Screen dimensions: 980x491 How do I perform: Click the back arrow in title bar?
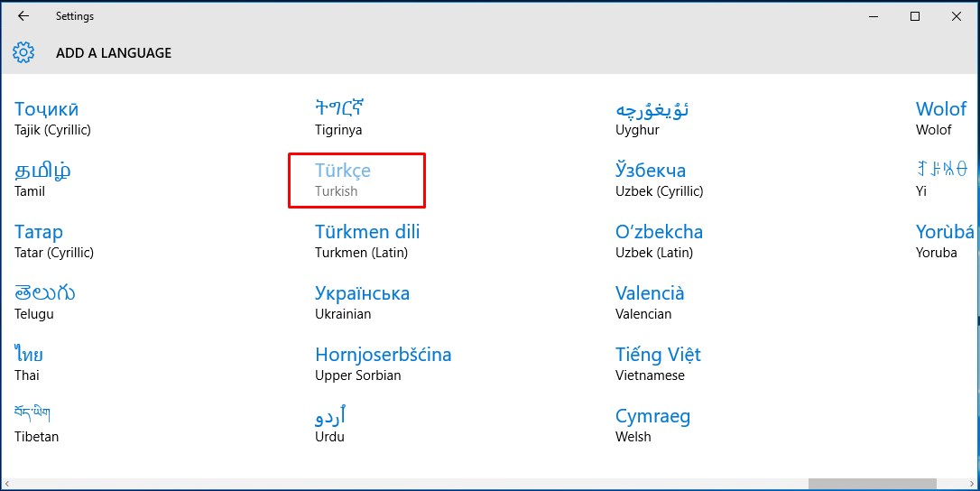[23, 16]
